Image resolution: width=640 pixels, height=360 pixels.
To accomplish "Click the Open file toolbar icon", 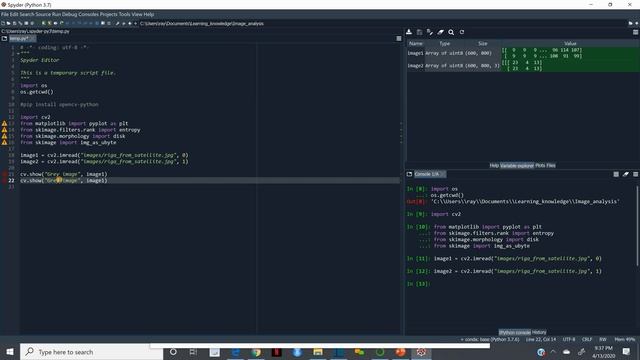I will click(9, 24).
